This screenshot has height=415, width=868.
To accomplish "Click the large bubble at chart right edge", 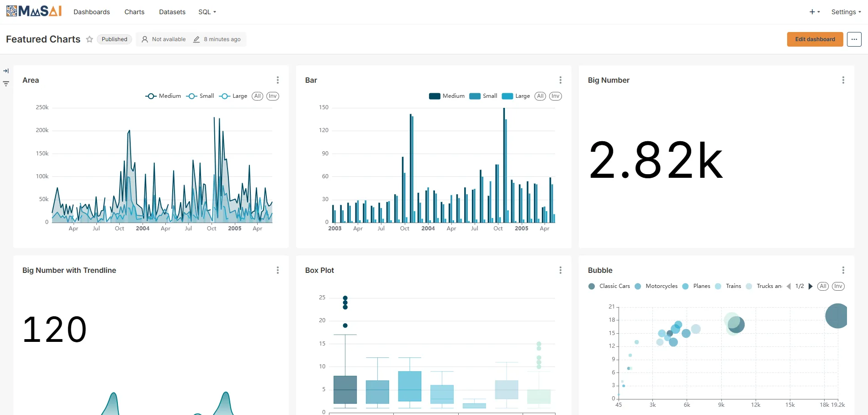I will click(x=836, y=316).
